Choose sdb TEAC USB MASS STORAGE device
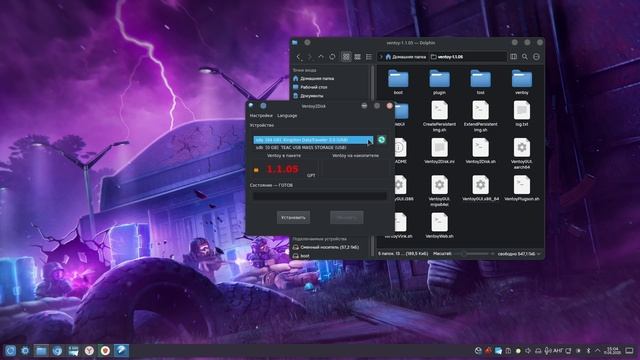 coord(313,147)
